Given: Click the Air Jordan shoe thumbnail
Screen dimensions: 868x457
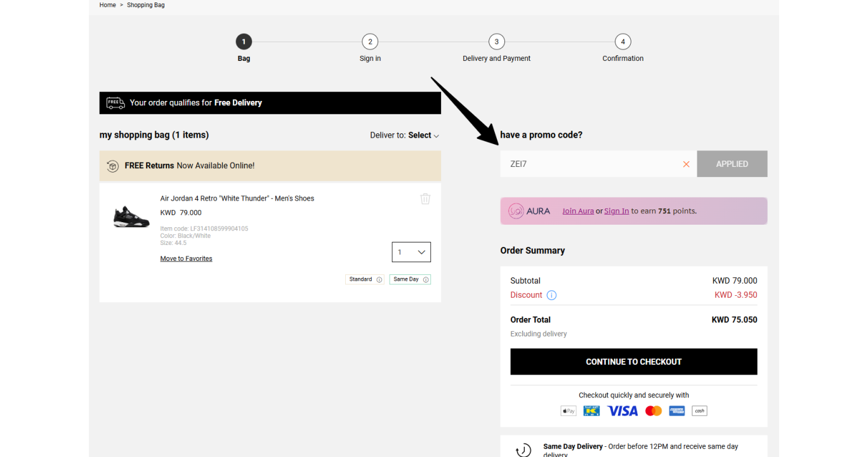Looking at the screenshot, I should click(131, 217).
